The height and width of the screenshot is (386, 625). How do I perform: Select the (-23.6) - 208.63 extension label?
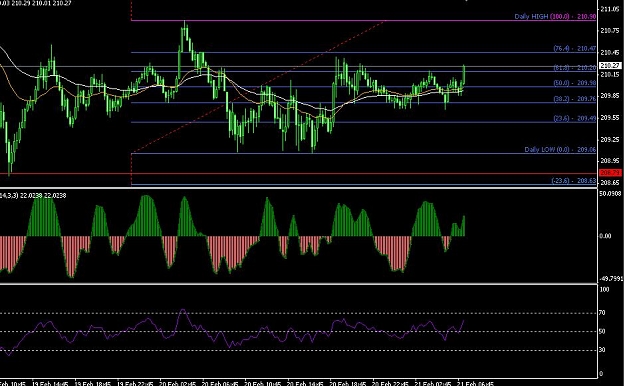tap(574, 181)
